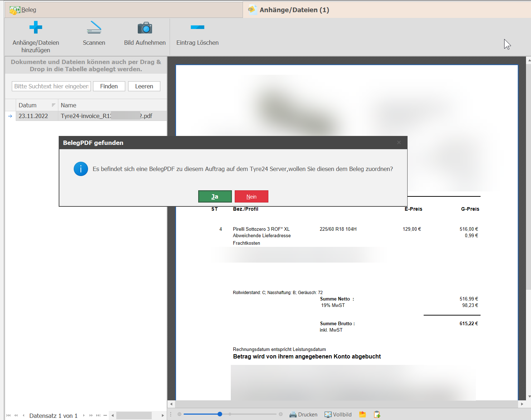Screen dimensions: 531x420
Task: Click the PDF viewer vertical scrollbar thumb
Action: 529,177
